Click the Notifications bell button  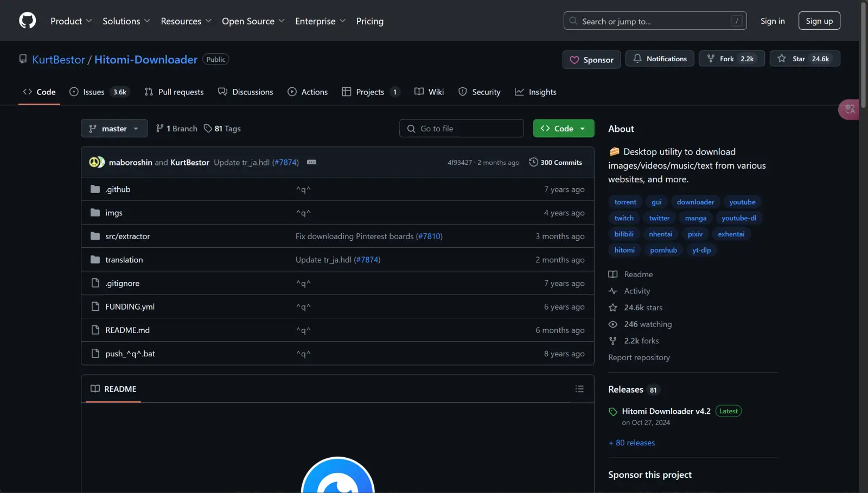point(660,59)
